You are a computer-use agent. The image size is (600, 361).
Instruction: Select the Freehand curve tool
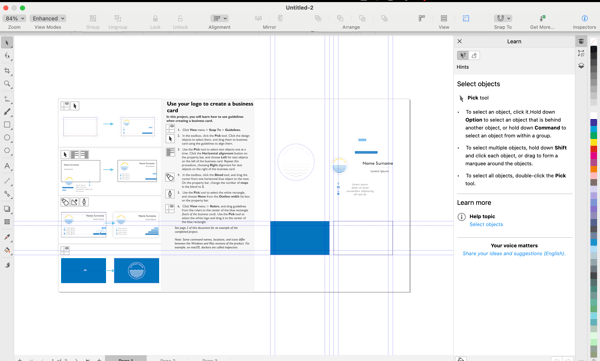tap(7, 99)
